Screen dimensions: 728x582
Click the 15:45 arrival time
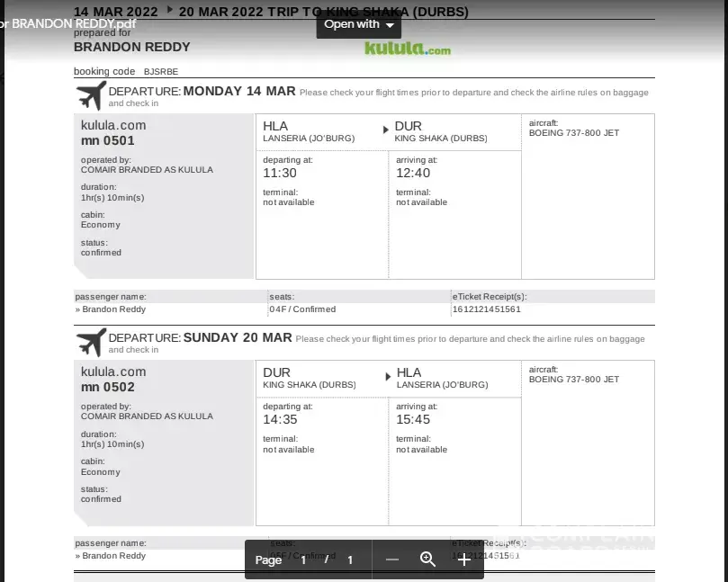(413, 419)
